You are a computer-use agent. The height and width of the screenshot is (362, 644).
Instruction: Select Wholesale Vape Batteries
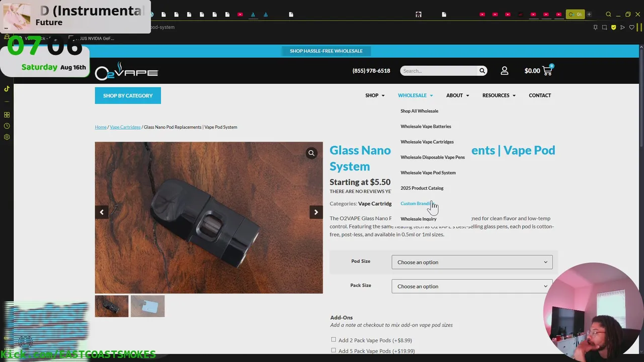click(x=426, y=127)
